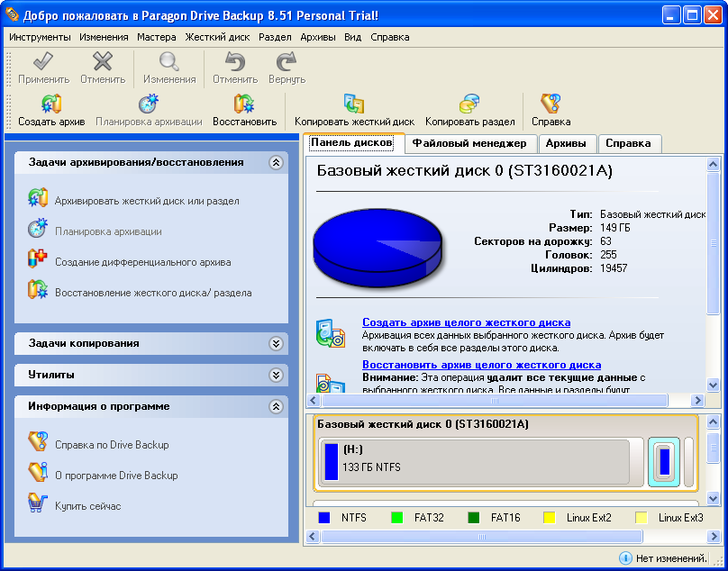Open the Инструменты menu

(40, 37)
